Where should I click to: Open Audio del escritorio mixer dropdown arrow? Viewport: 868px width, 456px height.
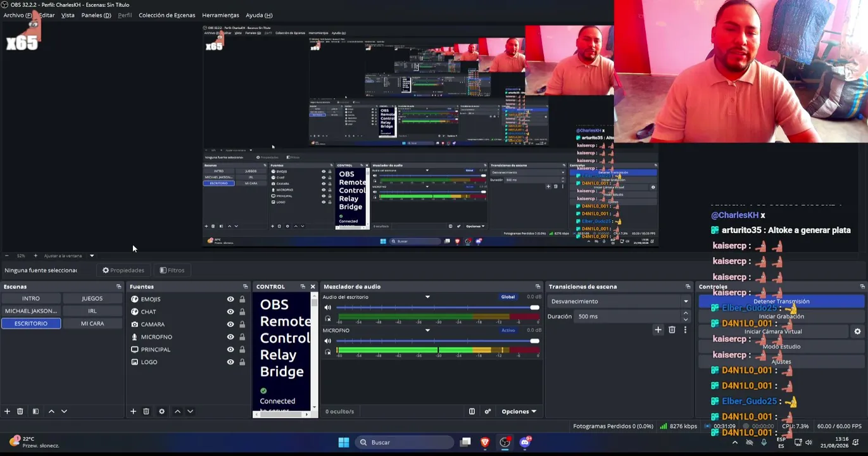coord(427,297)
